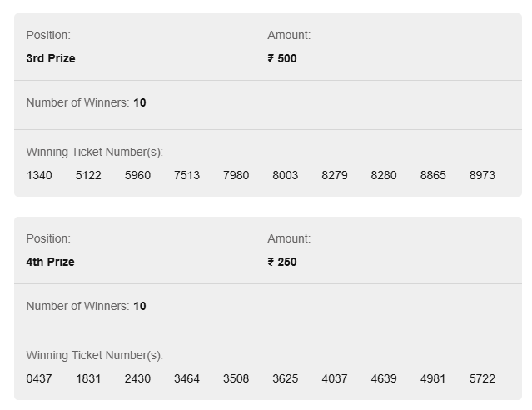
Task: Click the 4th Prize heading
Action: (x=50, y=262)
